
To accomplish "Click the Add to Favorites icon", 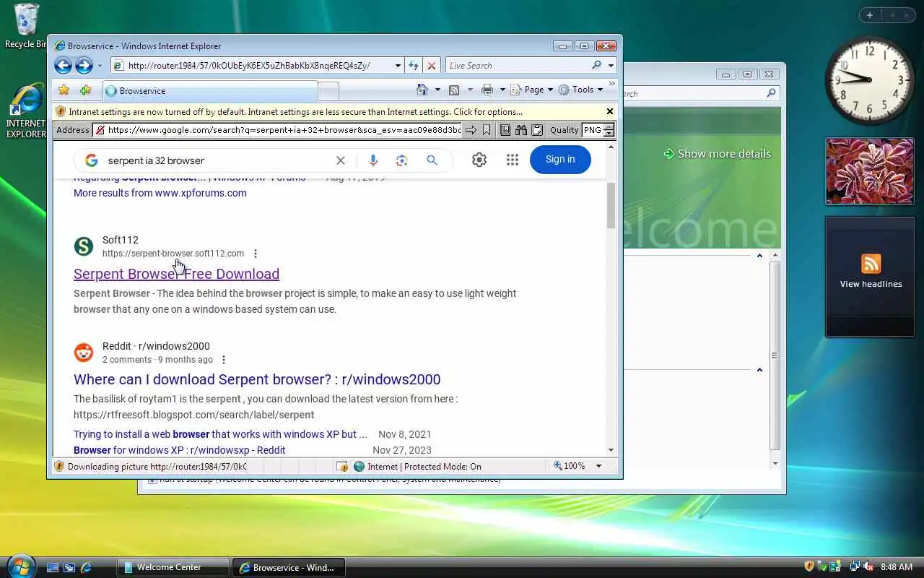I will 85,90.
